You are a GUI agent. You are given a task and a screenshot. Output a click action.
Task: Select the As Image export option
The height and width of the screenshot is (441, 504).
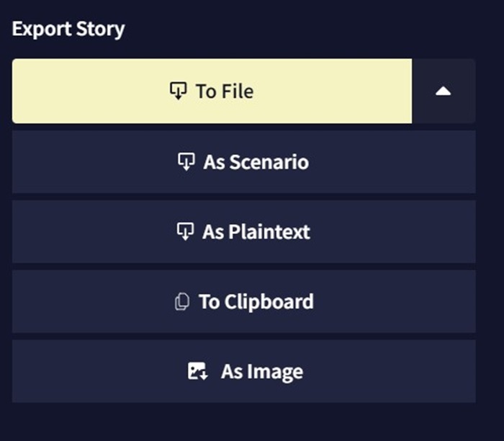tap(243, 371)
